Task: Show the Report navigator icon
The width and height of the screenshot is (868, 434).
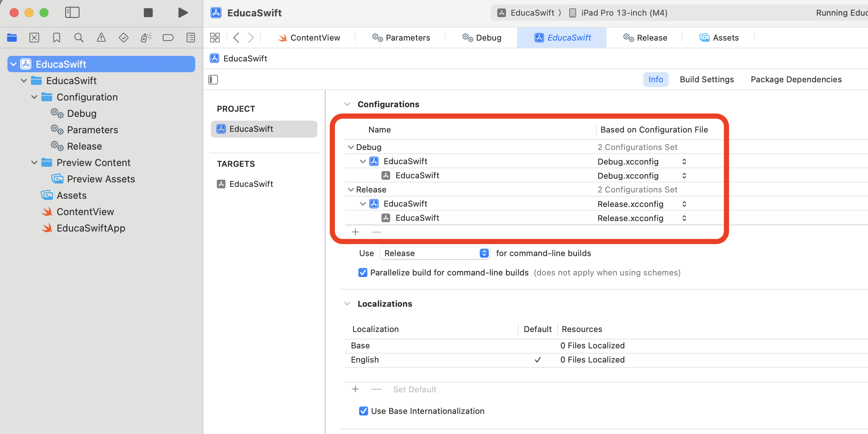Action: pos(191,38)
